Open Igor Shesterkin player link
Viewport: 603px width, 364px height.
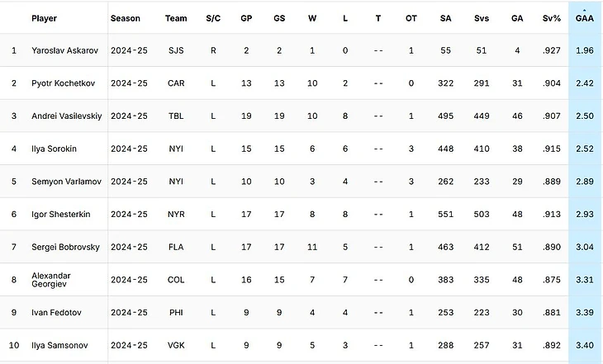click(61, 214)
